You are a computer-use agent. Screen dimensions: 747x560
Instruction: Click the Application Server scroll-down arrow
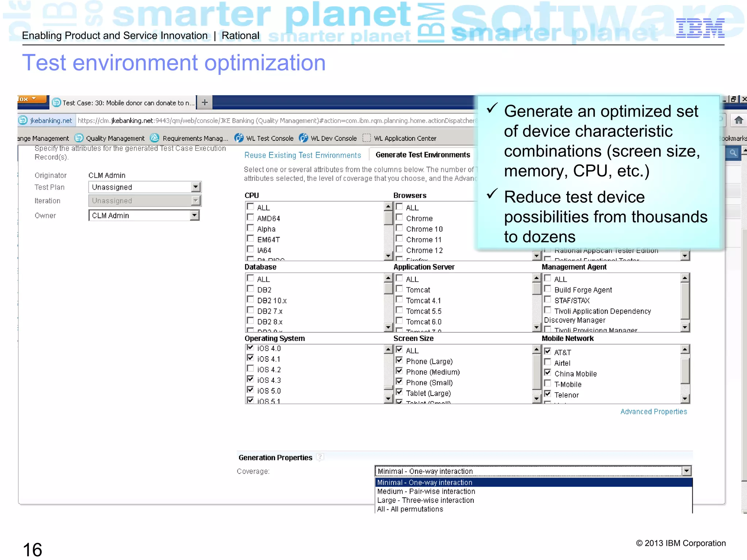click(536, 327)
